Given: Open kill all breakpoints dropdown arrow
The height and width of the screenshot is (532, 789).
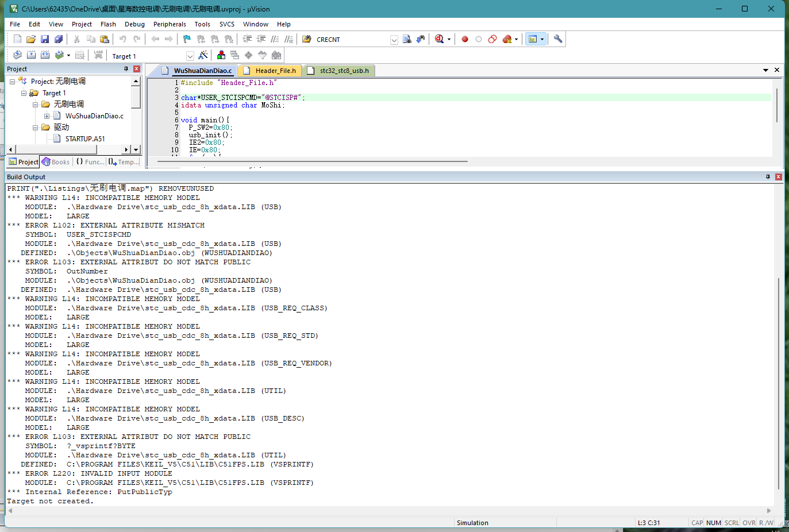Looking at the screenshot, I should click(516, 39).
